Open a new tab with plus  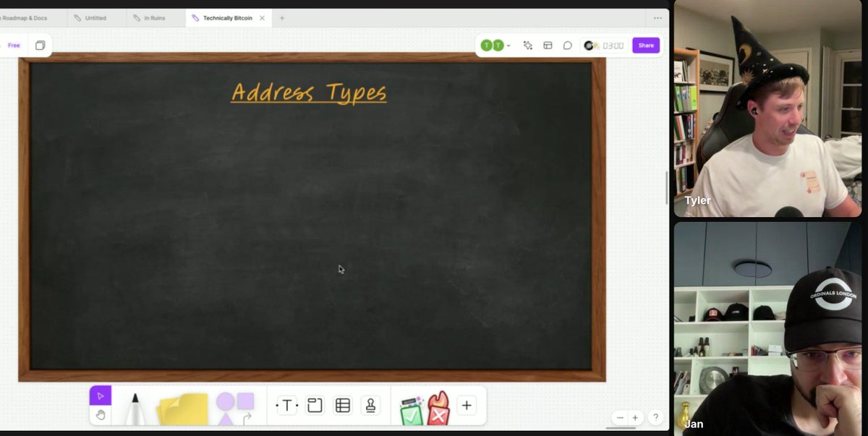[282, 18]
